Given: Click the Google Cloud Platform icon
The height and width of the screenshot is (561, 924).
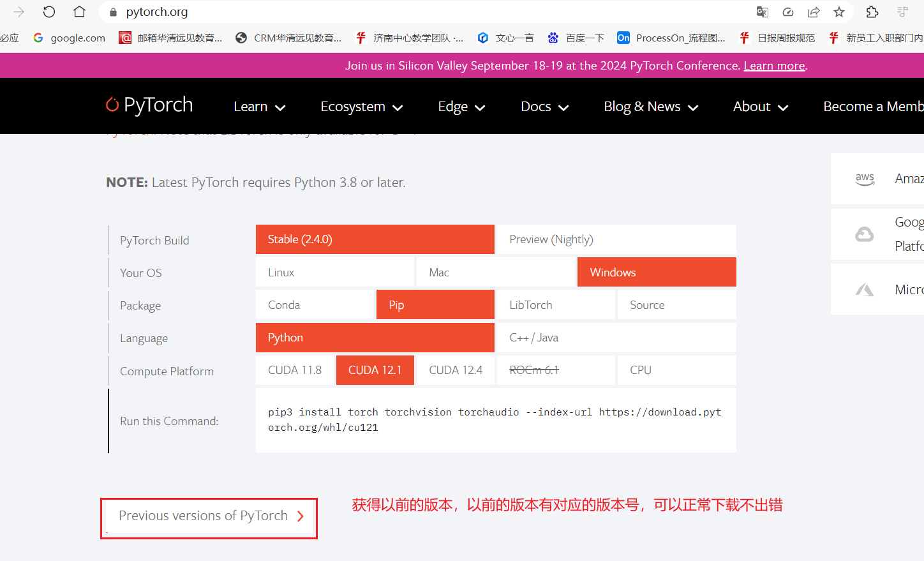Looking at the screenshot, I should [x=865, y=234].
